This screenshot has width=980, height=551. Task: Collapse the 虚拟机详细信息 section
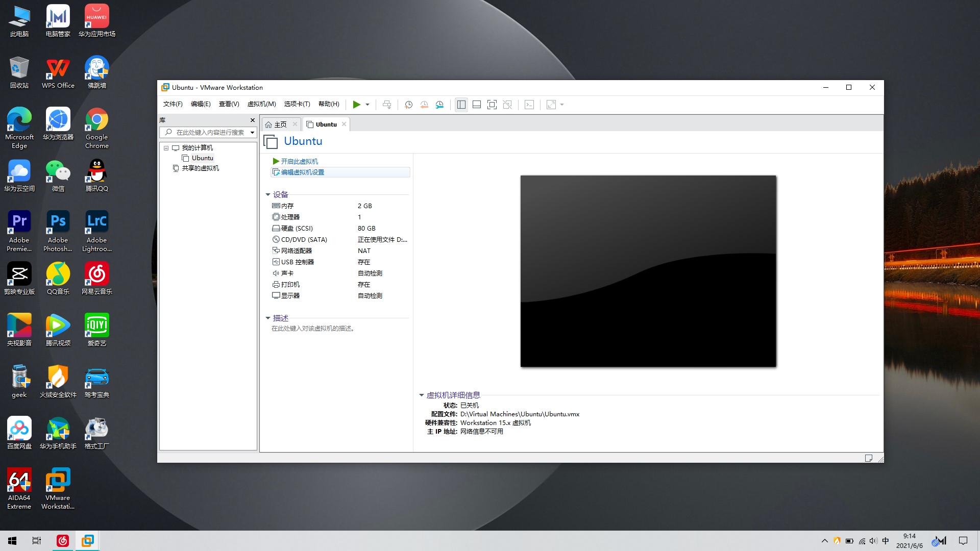click(x=422, y=395)
